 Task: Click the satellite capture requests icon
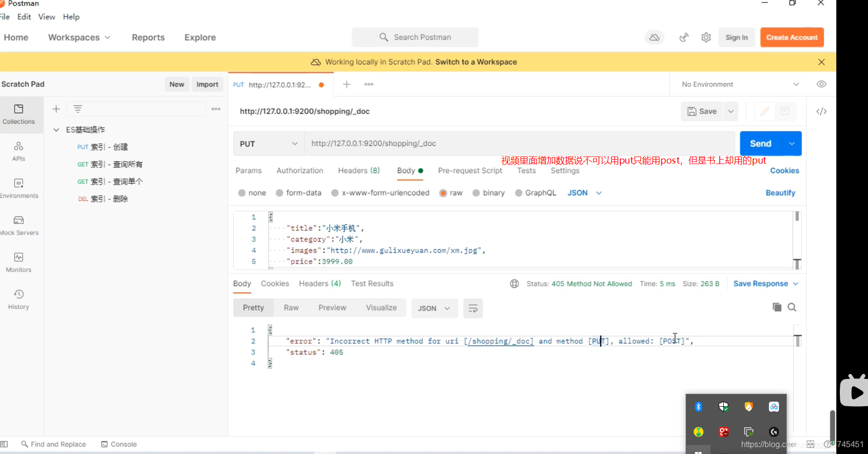684,37
